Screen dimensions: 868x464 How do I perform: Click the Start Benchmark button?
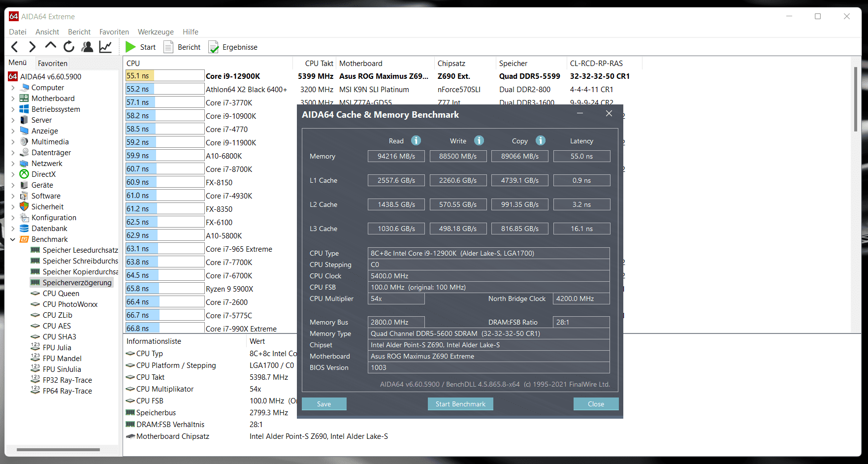click(x=460, y=404)
